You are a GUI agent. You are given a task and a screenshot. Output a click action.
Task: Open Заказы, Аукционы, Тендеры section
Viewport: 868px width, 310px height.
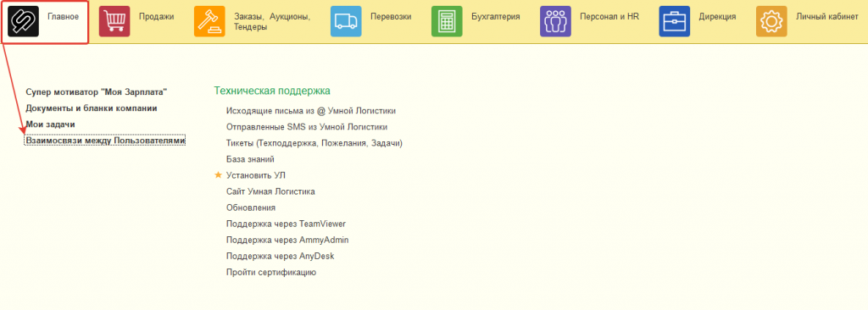272,21
